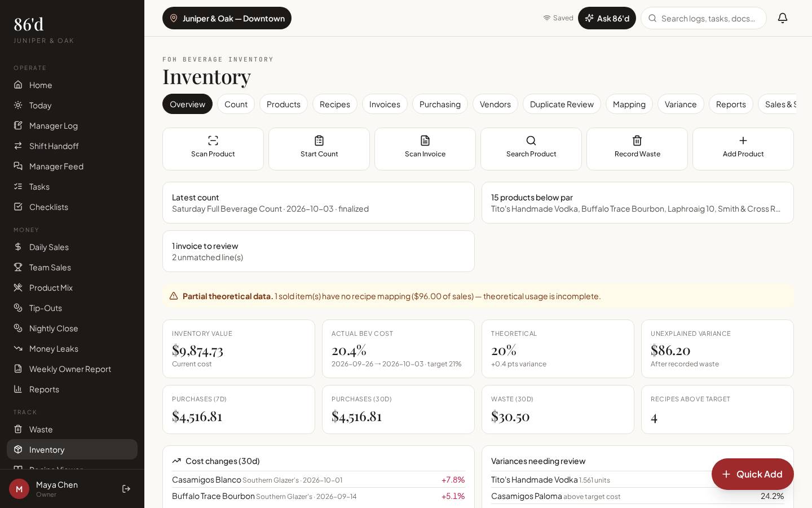Open Tasks list
Screen dimensions: 812x508
[x=72, y=186]
